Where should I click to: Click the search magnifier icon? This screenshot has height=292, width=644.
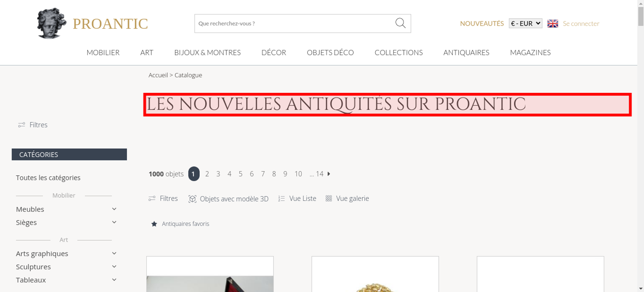400,23
